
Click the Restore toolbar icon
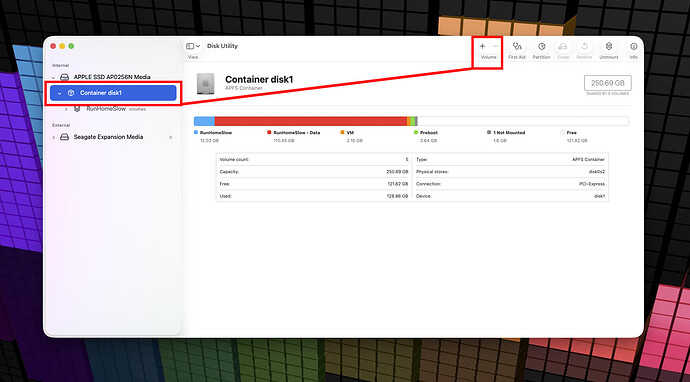tap(584, 46)
